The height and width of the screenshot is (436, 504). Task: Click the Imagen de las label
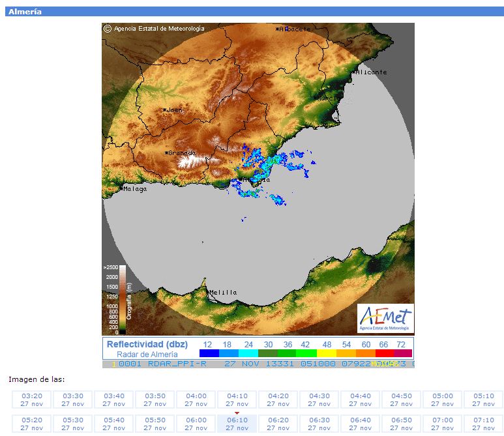click(x=37, y=379)
